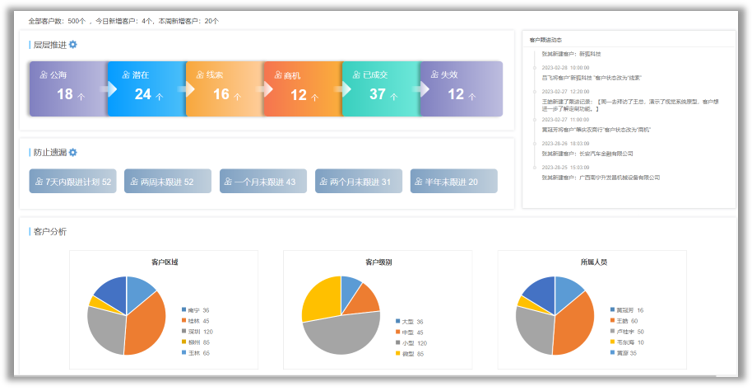
Task: Open the 失效 stage count 12
Action: click(x=456, y=94)
